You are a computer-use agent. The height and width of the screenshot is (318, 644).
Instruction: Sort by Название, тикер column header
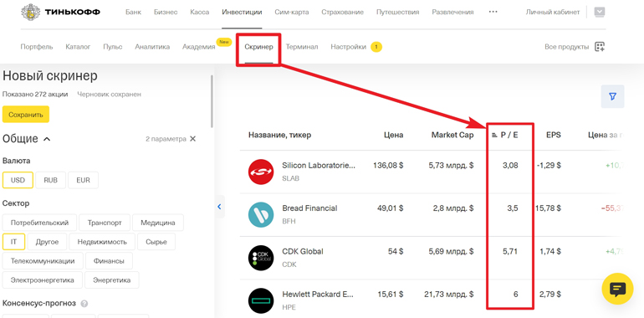279,136
